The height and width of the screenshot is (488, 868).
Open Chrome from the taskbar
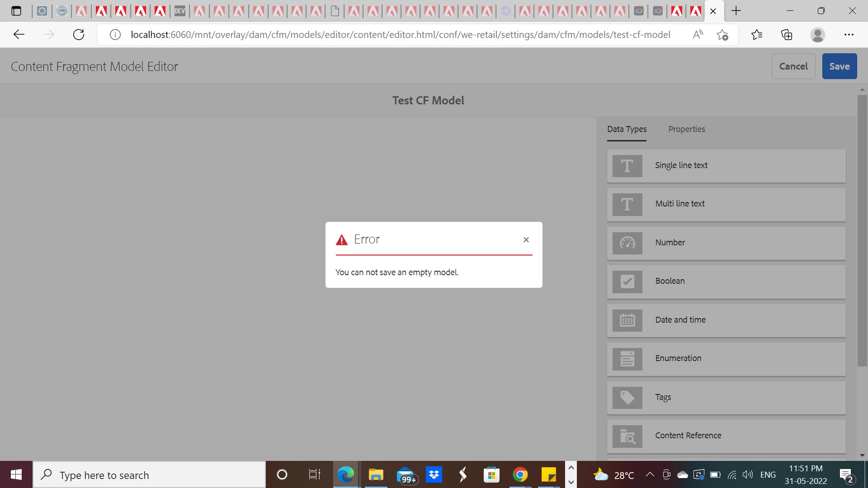(520, 475)
